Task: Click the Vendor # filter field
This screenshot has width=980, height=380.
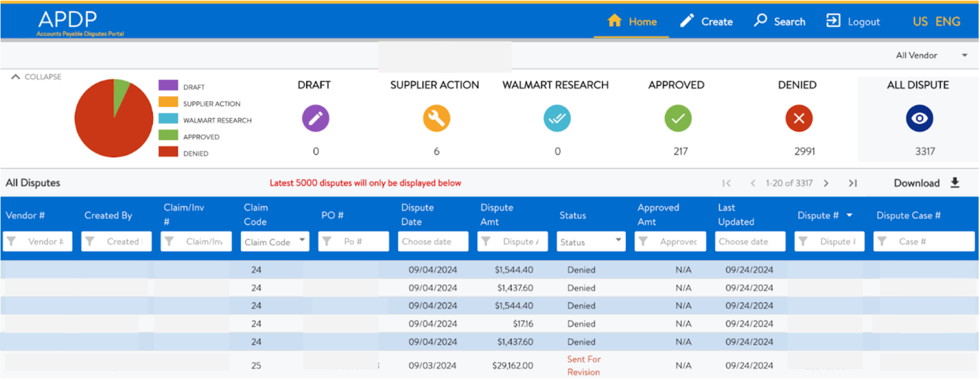Action: [x=38, y=241]
